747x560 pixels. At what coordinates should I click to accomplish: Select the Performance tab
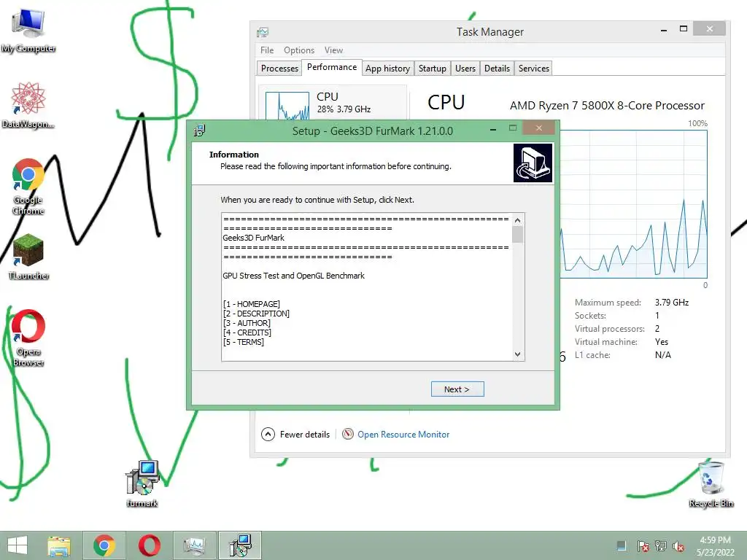pos(332,67)
